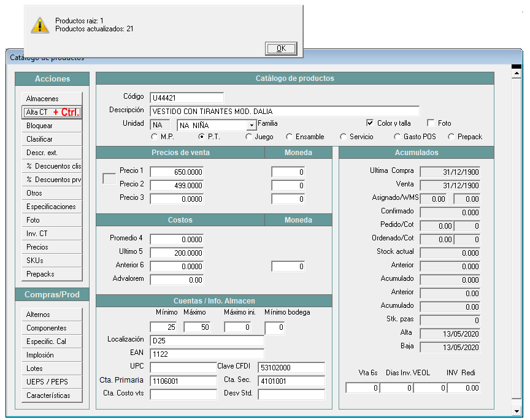Click the Anterior 6 cost field
The width and height of the screenshot is (530, 420).
[177, 267]
